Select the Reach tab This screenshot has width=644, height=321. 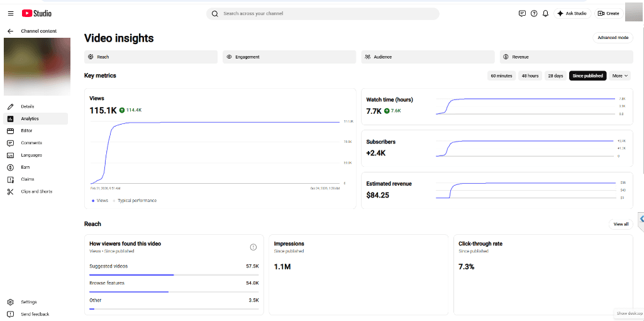point(151,57)
